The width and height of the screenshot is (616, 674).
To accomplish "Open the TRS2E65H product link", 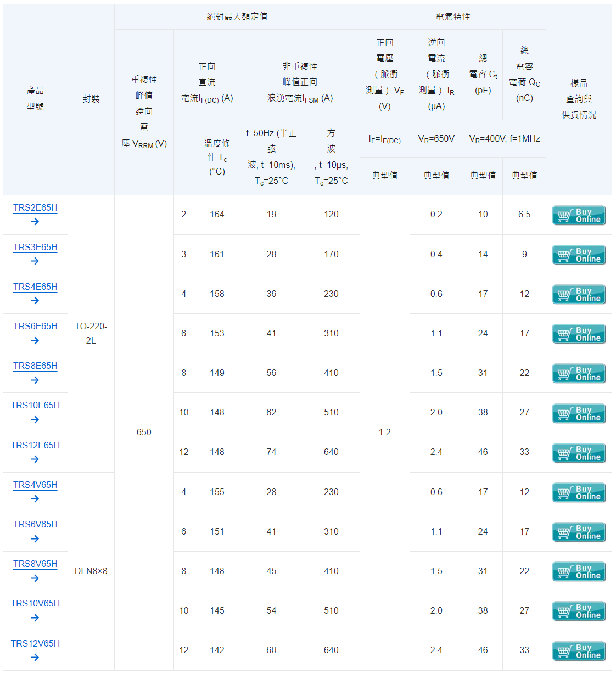I will tap(35, 208).
